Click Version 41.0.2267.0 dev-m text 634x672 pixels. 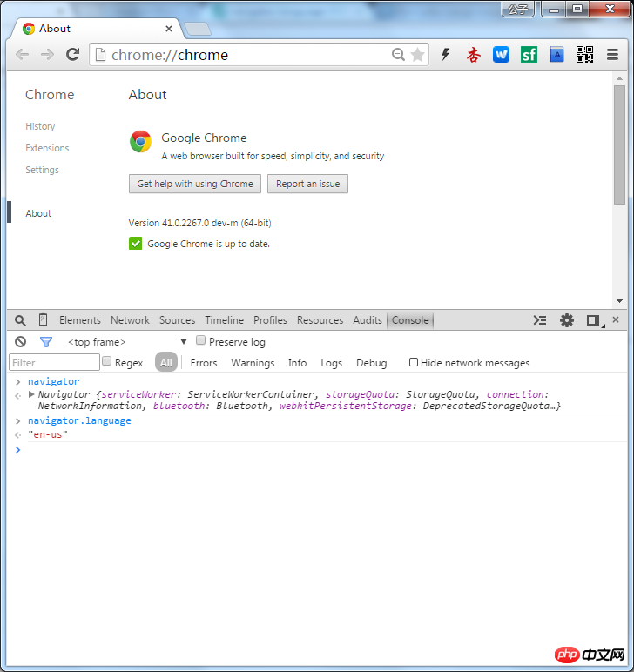pos(199,223)
